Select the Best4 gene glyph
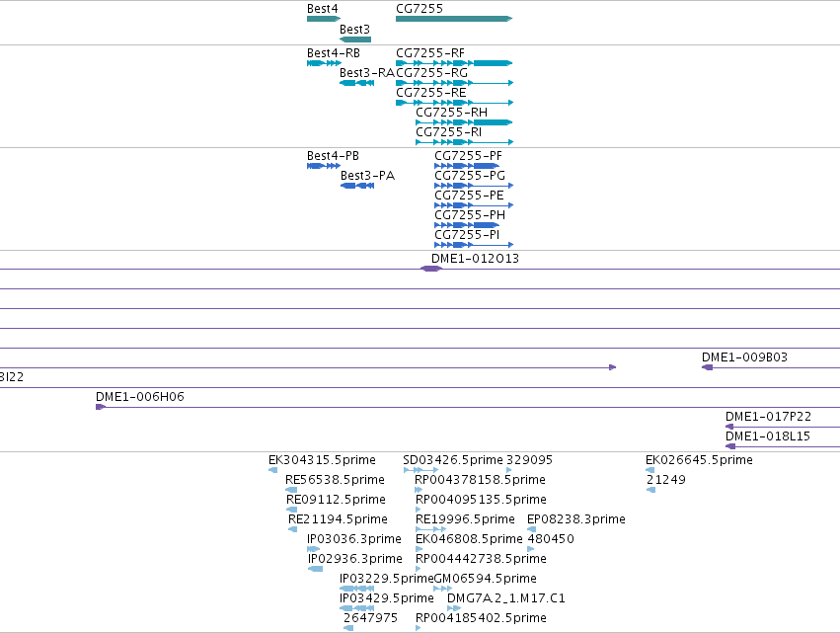Image resolution: width=840 pixels, height=633 pixels. coord(324,19)
